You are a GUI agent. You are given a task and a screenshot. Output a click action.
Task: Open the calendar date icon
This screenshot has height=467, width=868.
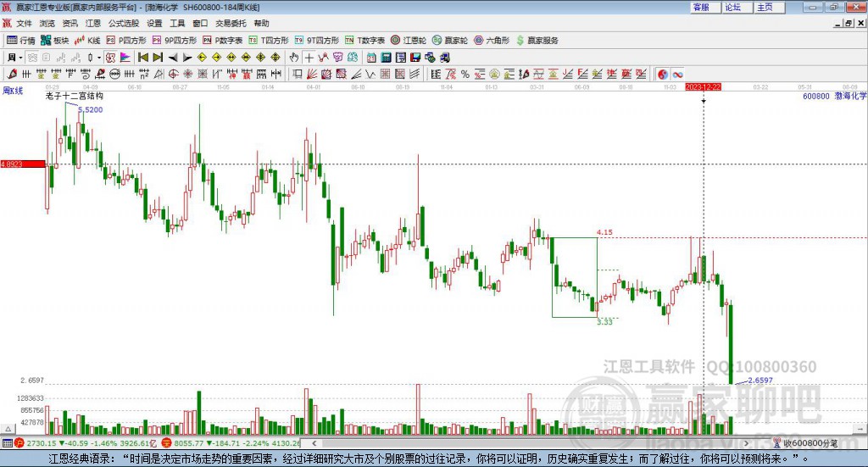(x=371, y=58)
